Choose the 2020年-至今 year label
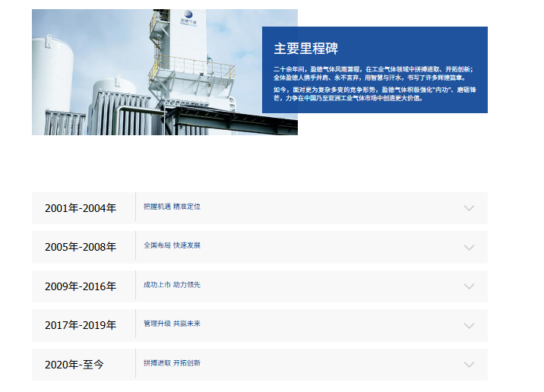The image size is (544, 392). (x=74, y=365)
